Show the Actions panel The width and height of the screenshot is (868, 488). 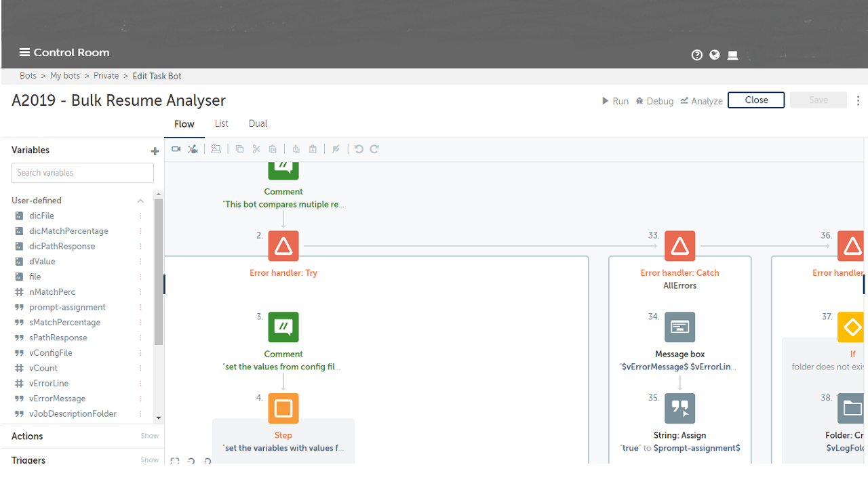click(149, 436)
